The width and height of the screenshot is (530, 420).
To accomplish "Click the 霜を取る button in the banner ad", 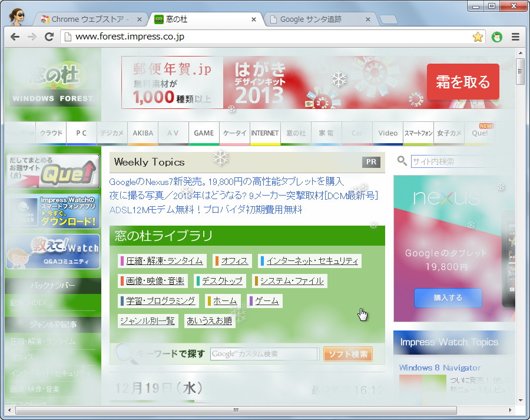I will click(x=463, y=82).
